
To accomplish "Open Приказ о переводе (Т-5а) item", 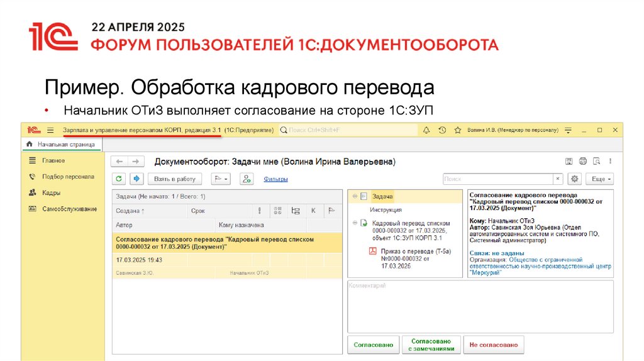I will 416,258.
